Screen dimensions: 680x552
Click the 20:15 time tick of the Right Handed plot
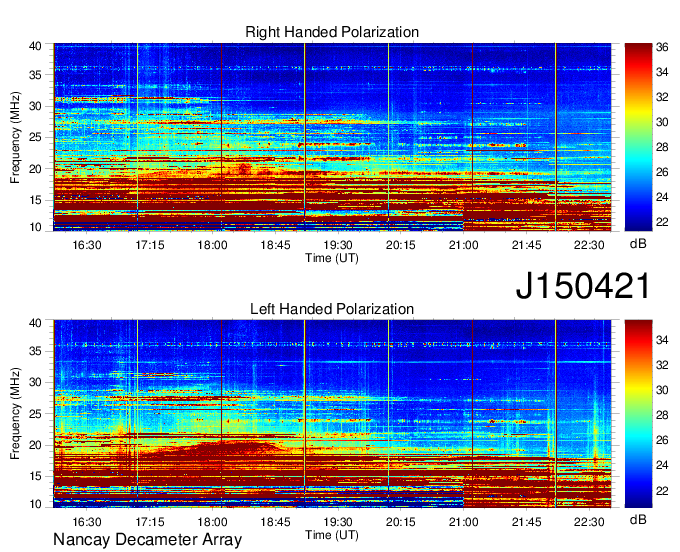[x=401, y=245]
